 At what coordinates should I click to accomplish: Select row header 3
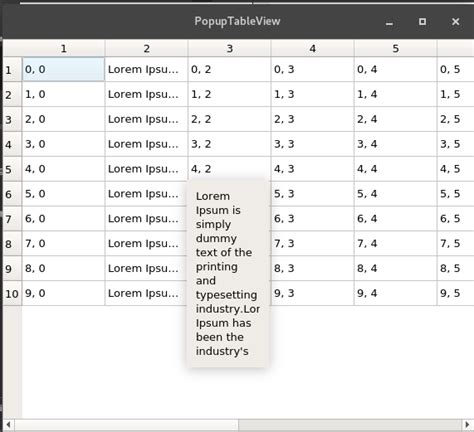pyautogui.click(x=12, y=119)
